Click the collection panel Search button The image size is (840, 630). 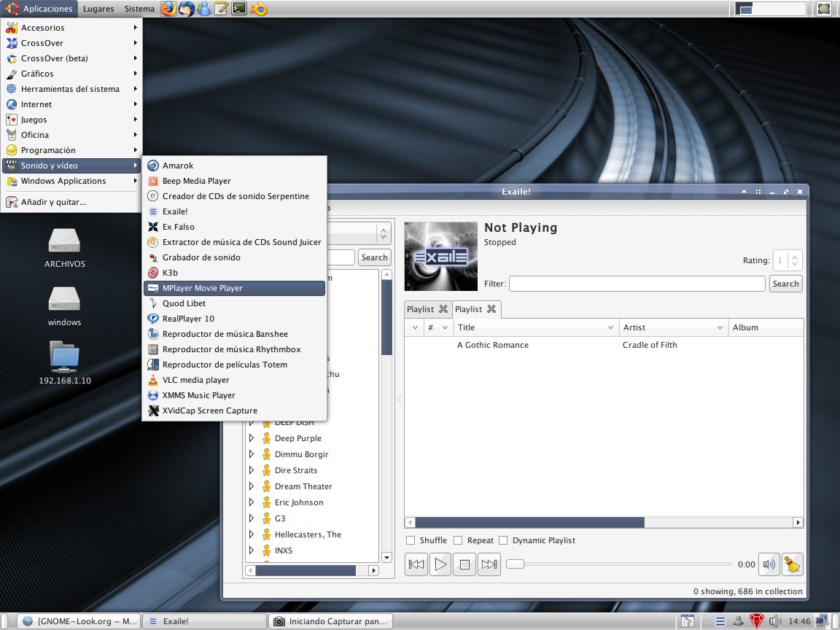click(375, 257)
